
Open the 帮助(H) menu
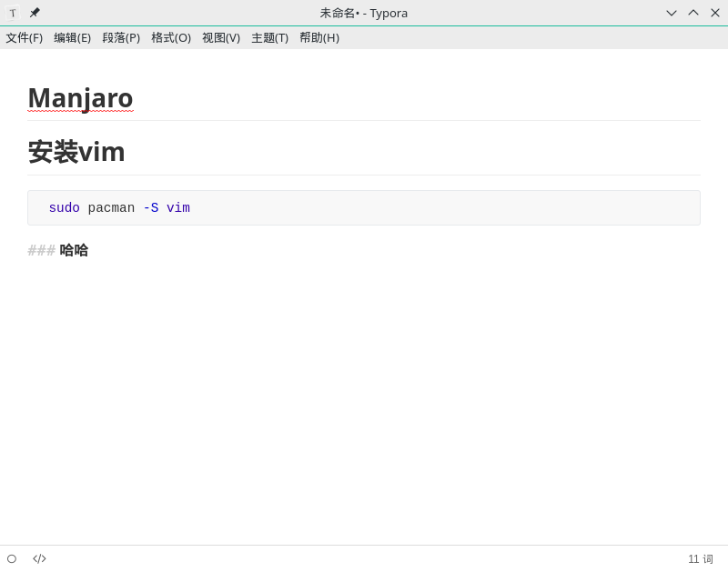pyautogui.click(x=319, y=37)
